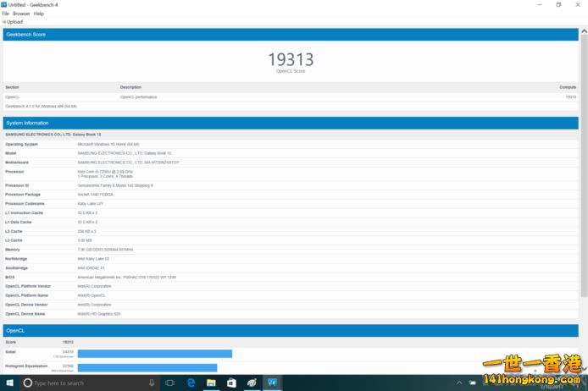This screenshot has height=391, width=588.
Task: Click the System Information header
Action: click(x=291, y=123)
